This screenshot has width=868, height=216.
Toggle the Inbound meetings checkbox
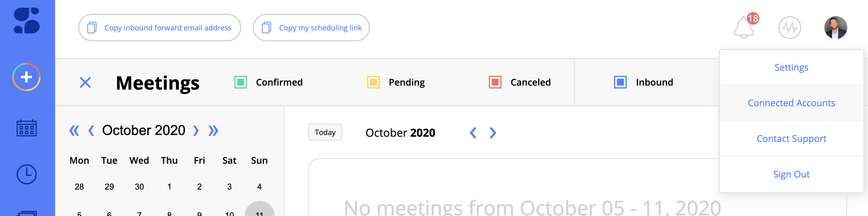pos(620,82)
